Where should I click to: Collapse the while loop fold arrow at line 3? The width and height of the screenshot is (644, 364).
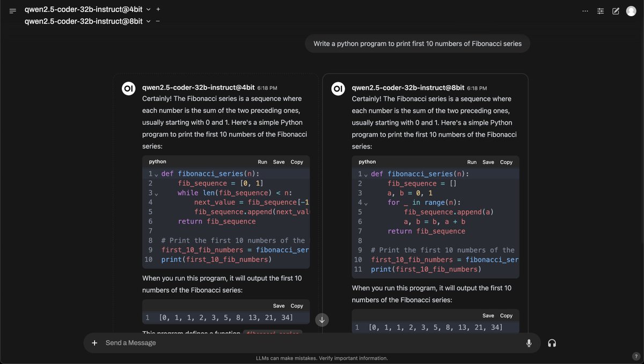(156, 194)
